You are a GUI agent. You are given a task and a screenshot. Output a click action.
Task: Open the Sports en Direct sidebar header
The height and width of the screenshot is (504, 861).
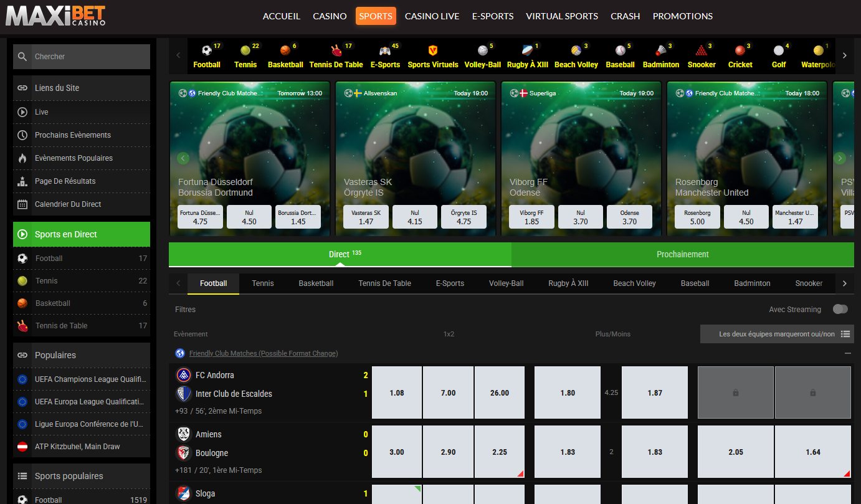coord(82,234)
